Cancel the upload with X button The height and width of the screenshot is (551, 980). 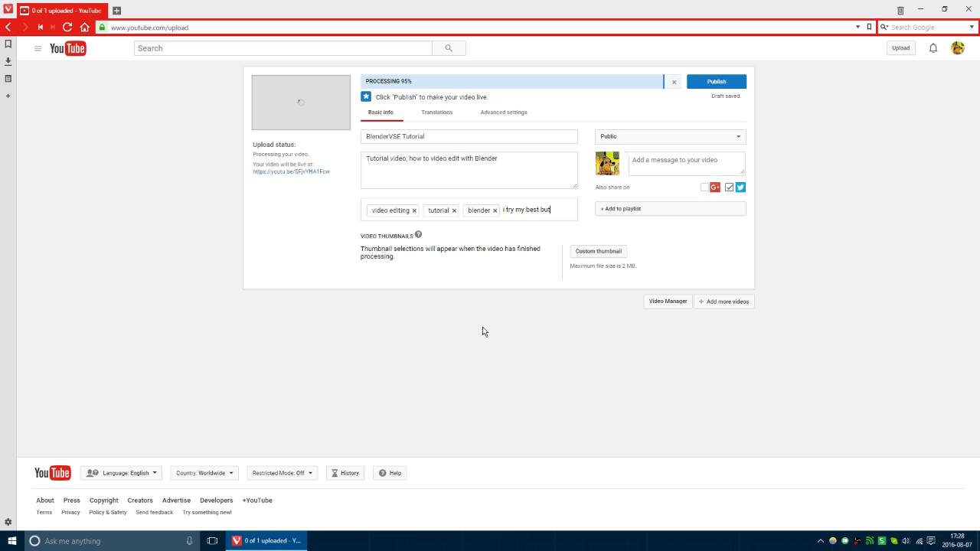tap(674, 82)
